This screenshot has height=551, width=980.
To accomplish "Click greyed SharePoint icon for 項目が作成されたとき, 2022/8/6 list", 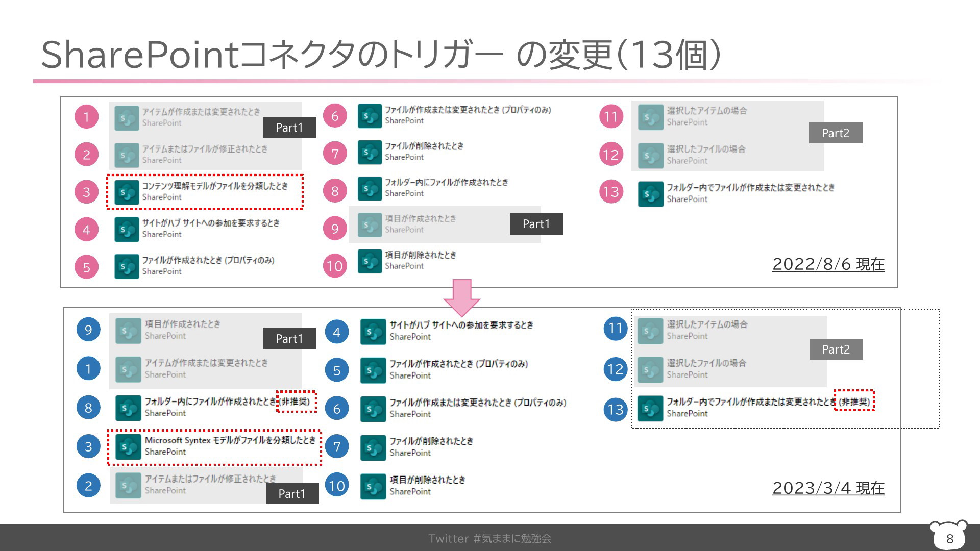I will [x=370, y=225].
